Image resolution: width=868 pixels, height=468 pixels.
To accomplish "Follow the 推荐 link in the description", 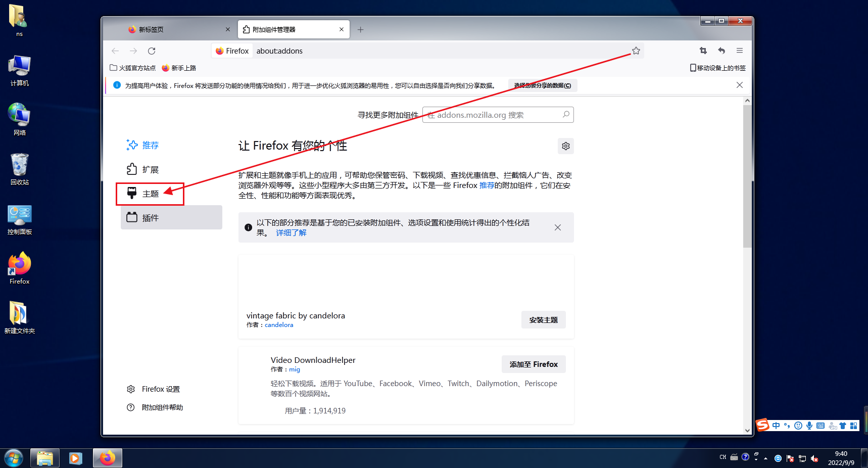I will 487,185.
